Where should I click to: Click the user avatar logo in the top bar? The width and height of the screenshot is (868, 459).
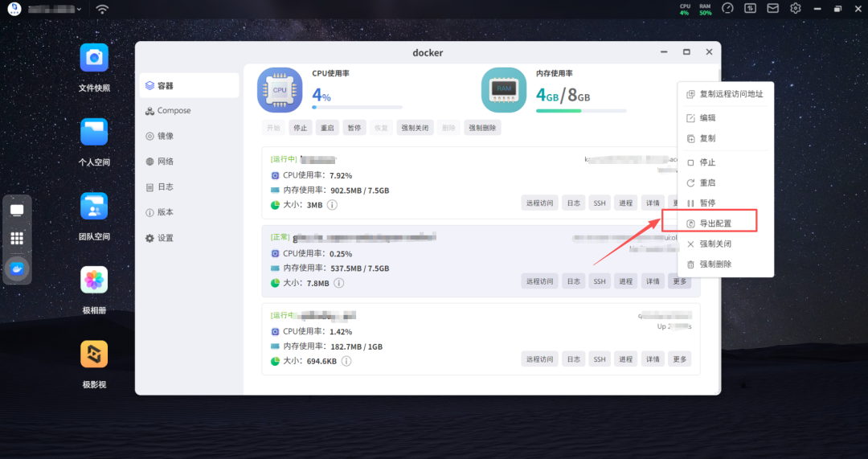(14, 9)
